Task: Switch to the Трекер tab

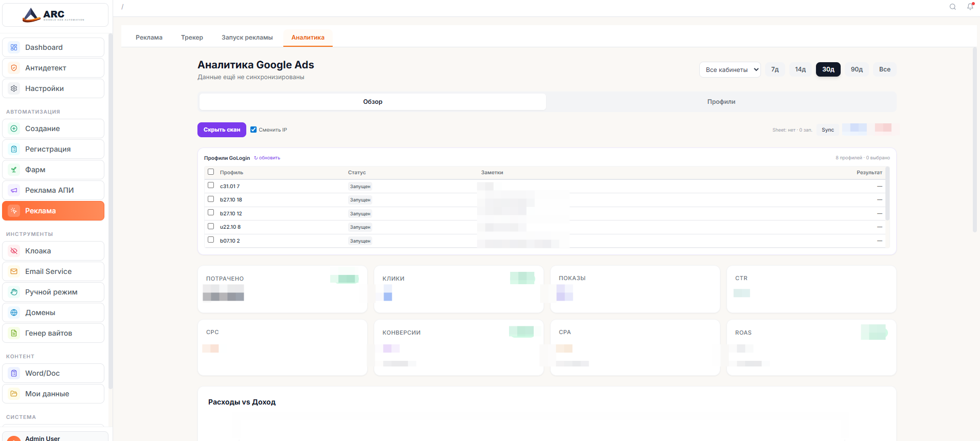Action: (x=192, y=38)
